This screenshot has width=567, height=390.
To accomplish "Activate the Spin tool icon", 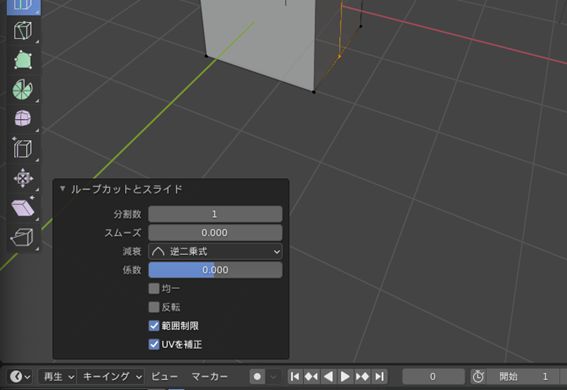I will tap(23, 89).
